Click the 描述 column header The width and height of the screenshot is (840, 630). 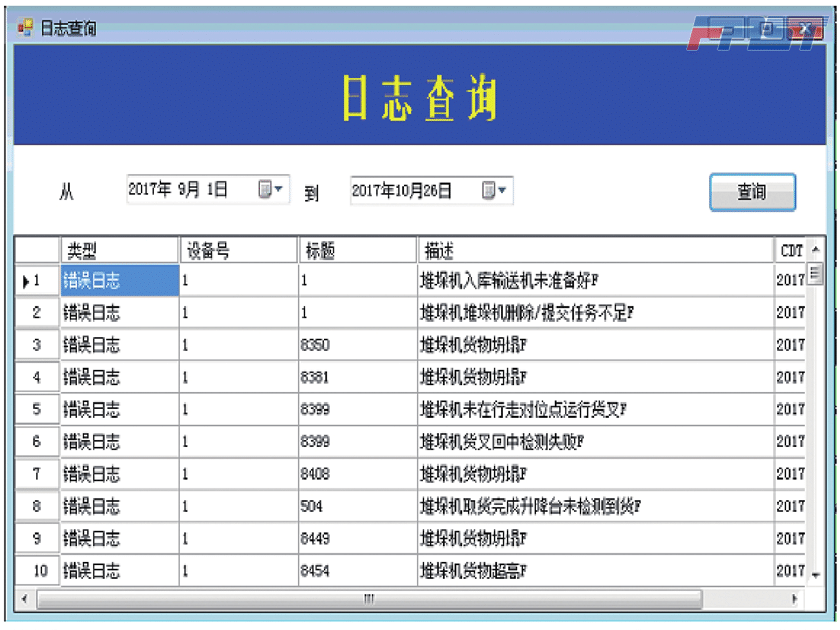(594, 250)
